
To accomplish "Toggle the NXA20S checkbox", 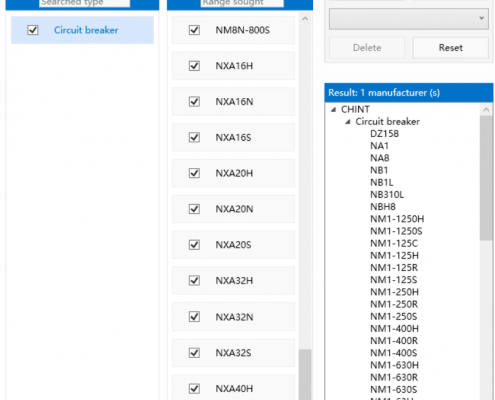I will pyautogui.click(x=194, y=245).
